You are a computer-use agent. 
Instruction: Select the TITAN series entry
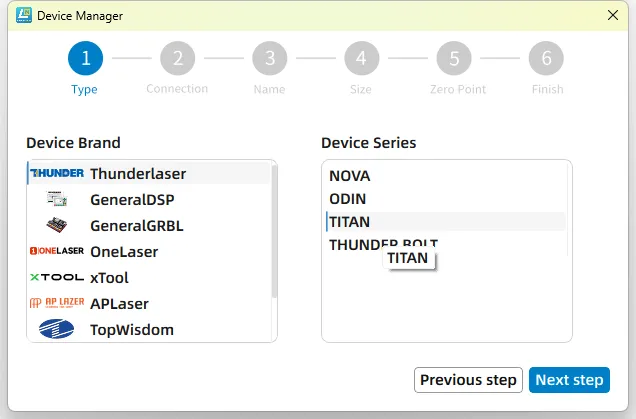point(350,221)
